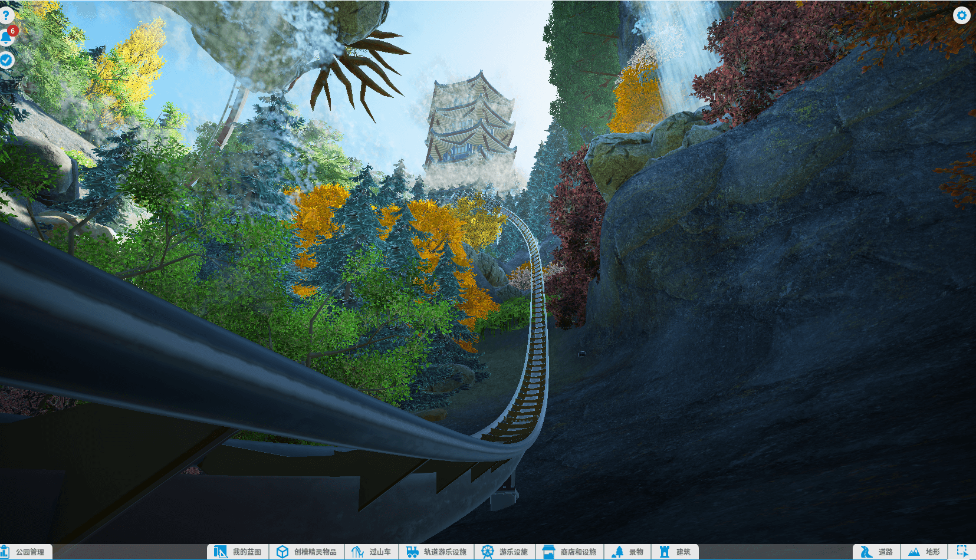Open 商店和设施 shops and facilities tab

click(x=570, y=552)
